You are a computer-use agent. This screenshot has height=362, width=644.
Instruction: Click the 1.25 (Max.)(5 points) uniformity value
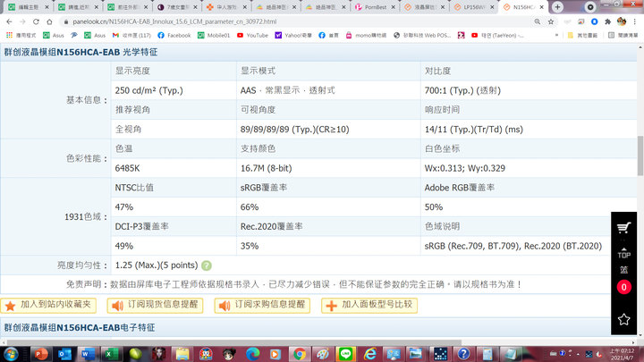pyautogui.click(x=157, y=265)
